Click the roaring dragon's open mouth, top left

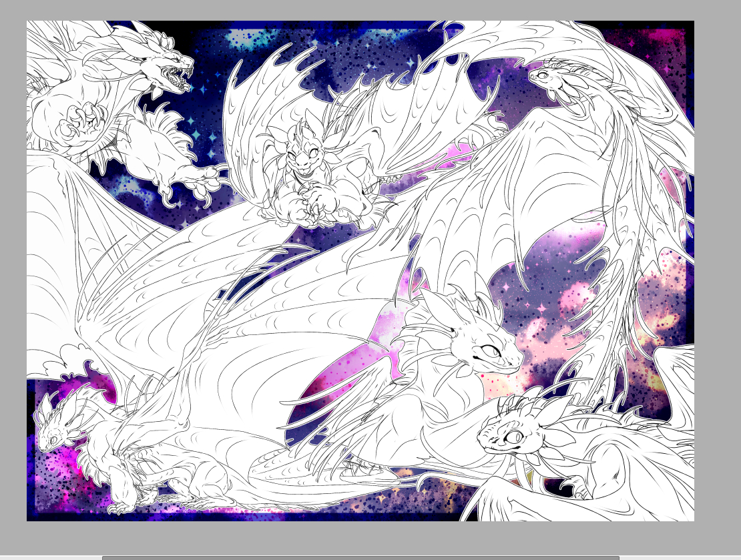(178, 79)
